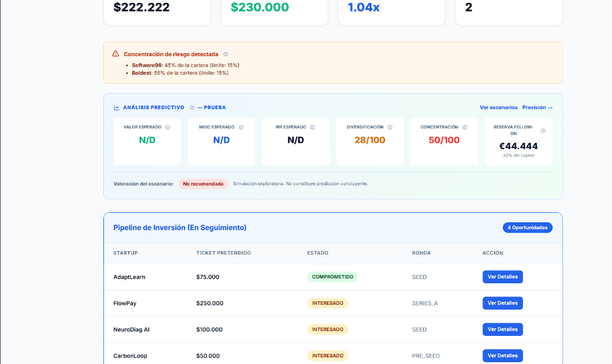Screen dimensions: 612x364
Task: Click the N/D value under MOIC Esperado
Action: (221, 140)
